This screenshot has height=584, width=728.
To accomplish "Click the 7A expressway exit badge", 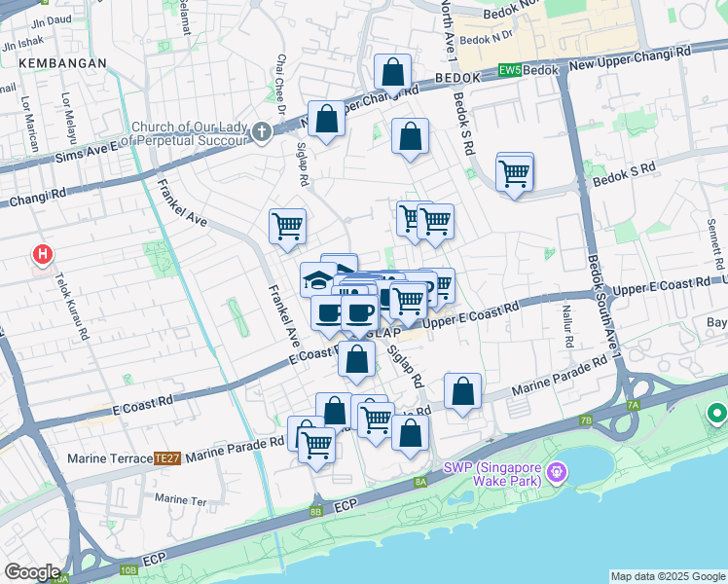I will tap(633, 404).
